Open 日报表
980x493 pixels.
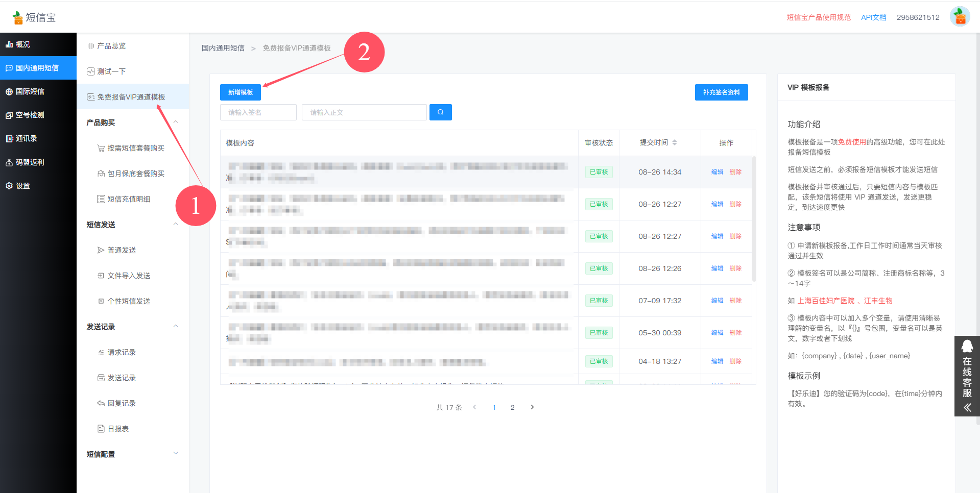coord(133,429)
